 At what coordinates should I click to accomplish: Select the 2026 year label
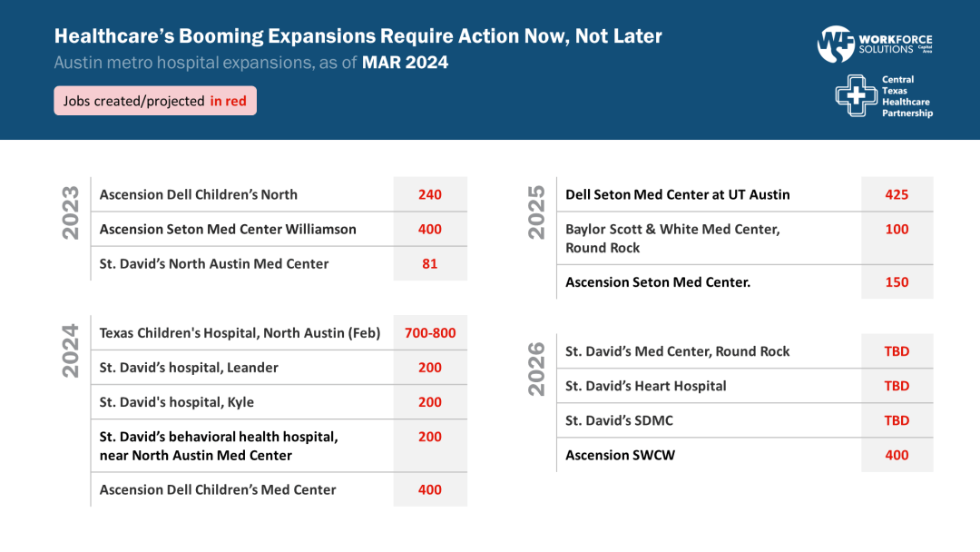pyautogui.click(x=536, y=369)
